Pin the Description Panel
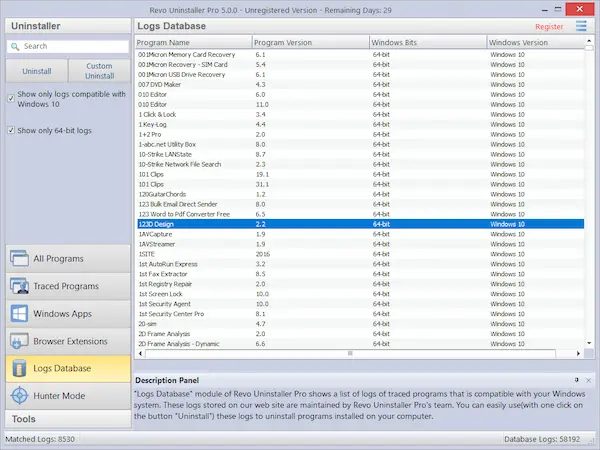Screen dimensions: 600x450 point(577,380)
